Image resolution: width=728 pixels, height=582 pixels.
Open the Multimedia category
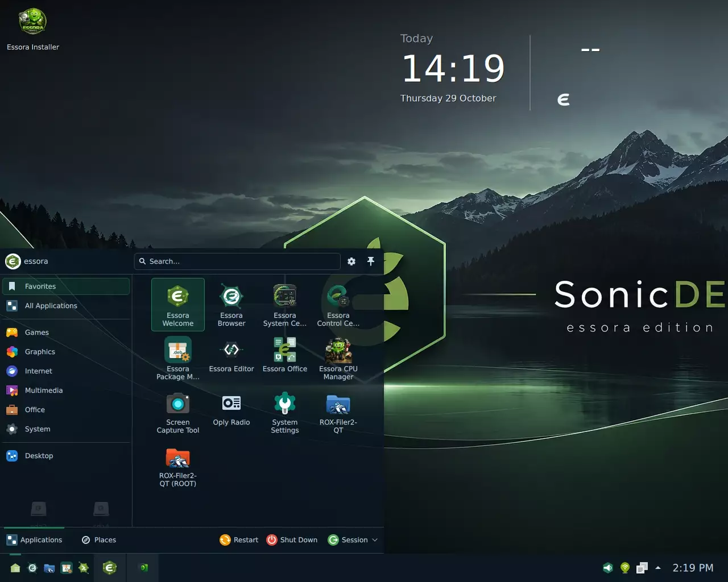click(x=66, y=390)
